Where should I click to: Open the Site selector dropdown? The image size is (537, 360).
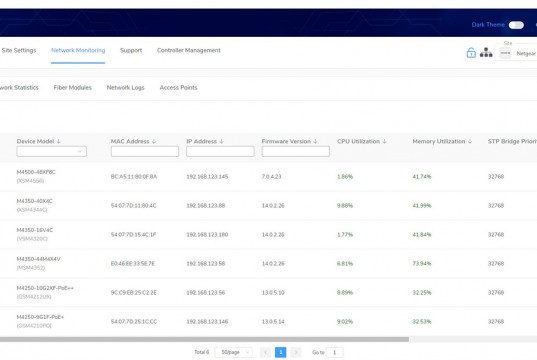(x=517, y=53)
